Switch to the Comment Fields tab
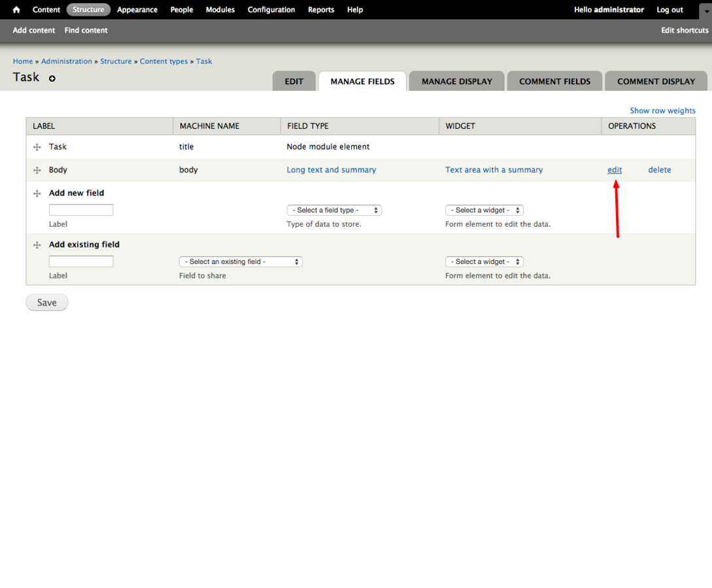 pos(555,81)
